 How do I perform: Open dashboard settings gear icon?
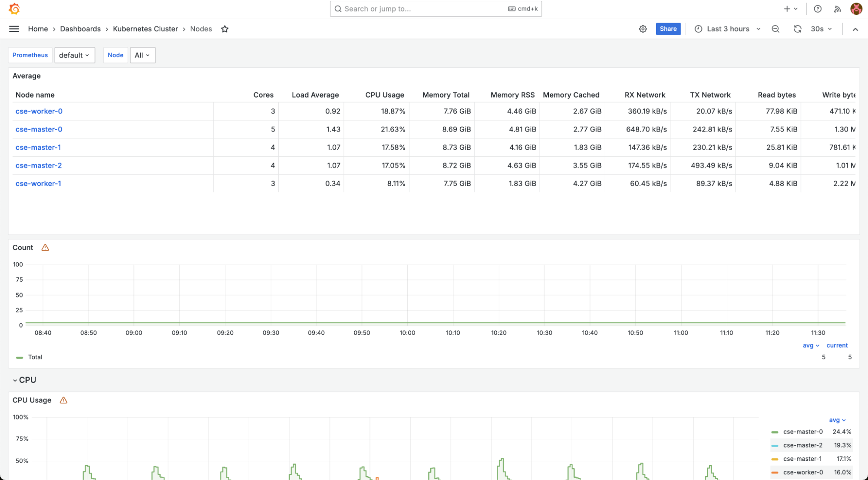643,29
